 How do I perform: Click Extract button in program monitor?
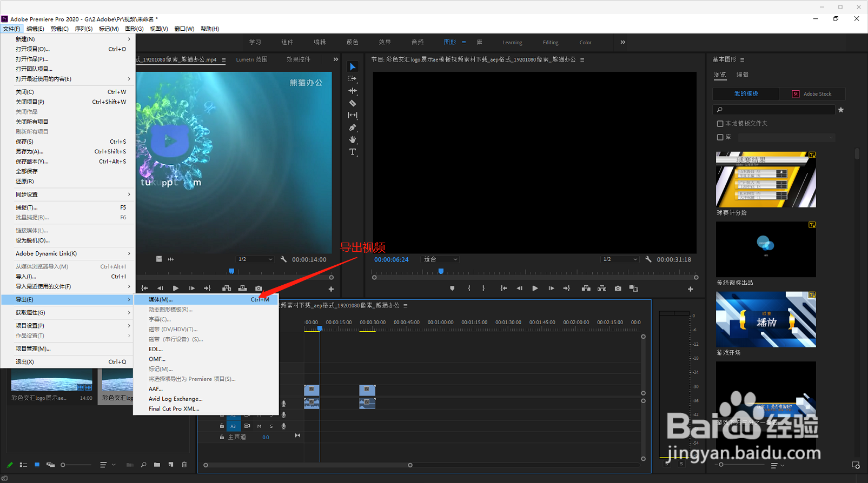[601, 289]
